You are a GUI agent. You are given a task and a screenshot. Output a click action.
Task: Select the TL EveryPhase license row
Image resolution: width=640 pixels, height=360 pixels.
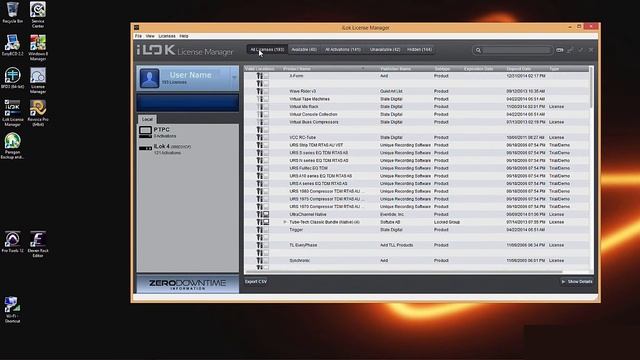pos(417,245)
